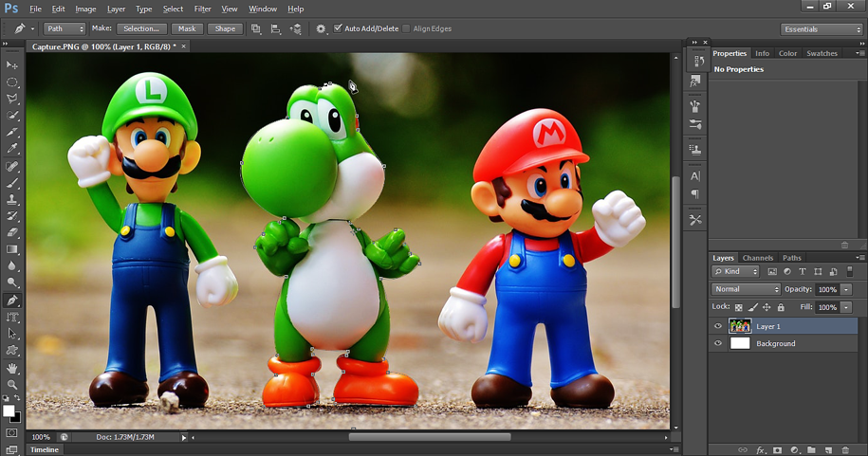Open the Character panel icon

[695, 176]
